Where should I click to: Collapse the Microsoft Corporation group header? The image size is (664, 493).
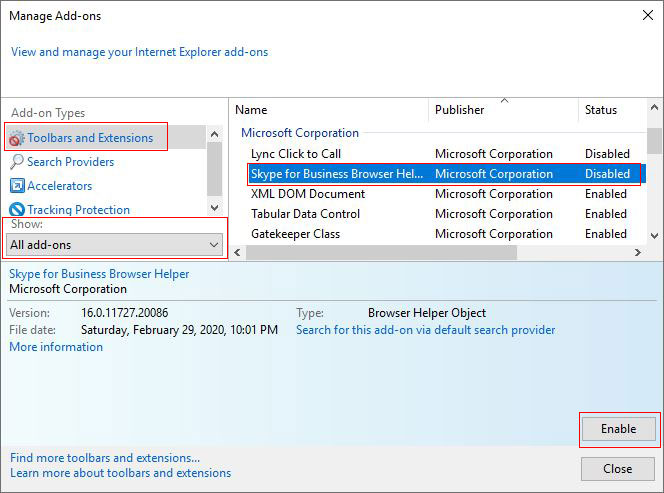coord(300,133)
